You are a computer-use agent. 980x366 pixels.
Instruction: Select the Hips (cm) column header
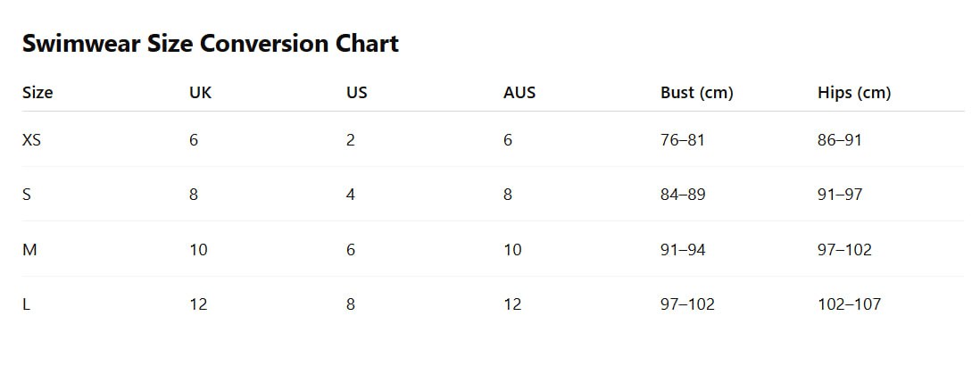(x=854, y=93)
